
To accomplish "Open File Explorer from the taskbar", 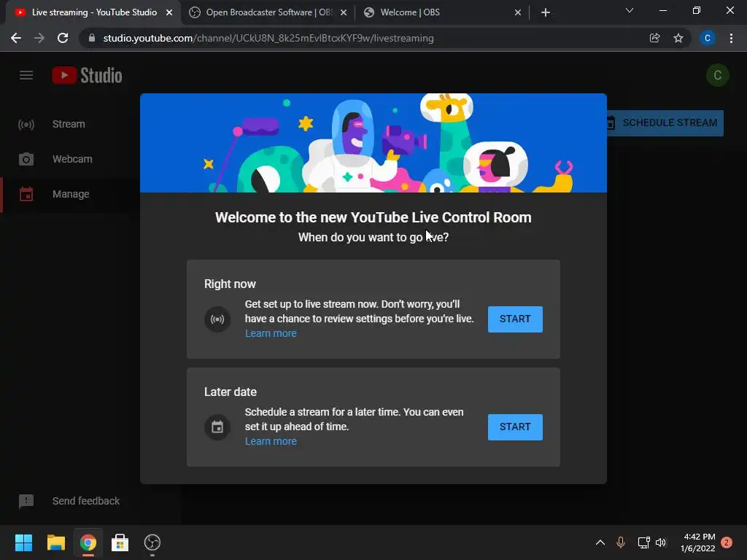I will tap(55, 542).
